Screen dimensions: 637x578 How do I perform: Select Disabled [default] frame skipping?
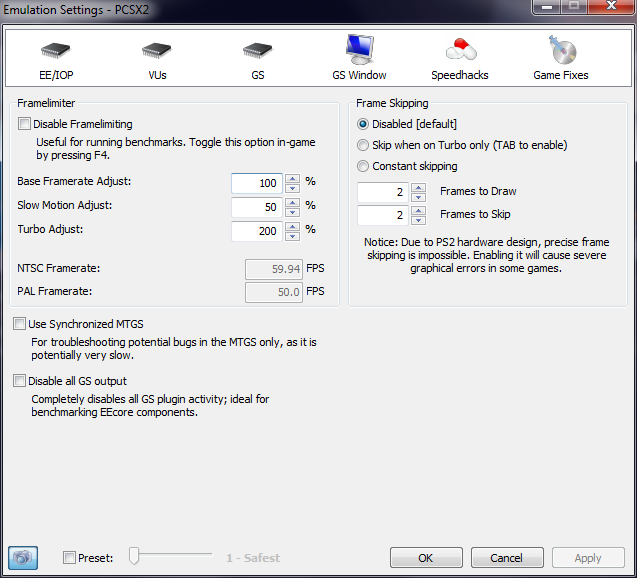point(362,123)
